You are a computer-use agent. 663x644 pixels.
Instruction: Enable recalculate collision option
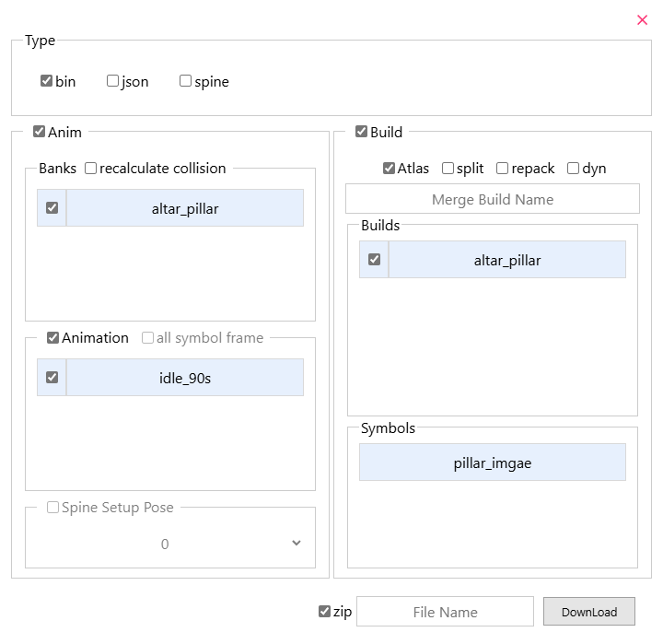(90, 168)
